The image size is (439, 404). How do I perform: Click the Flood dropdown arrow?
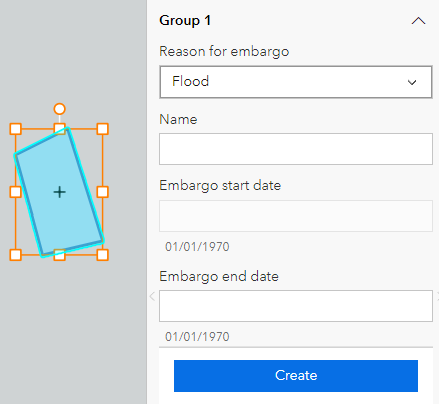pos(412,82)
